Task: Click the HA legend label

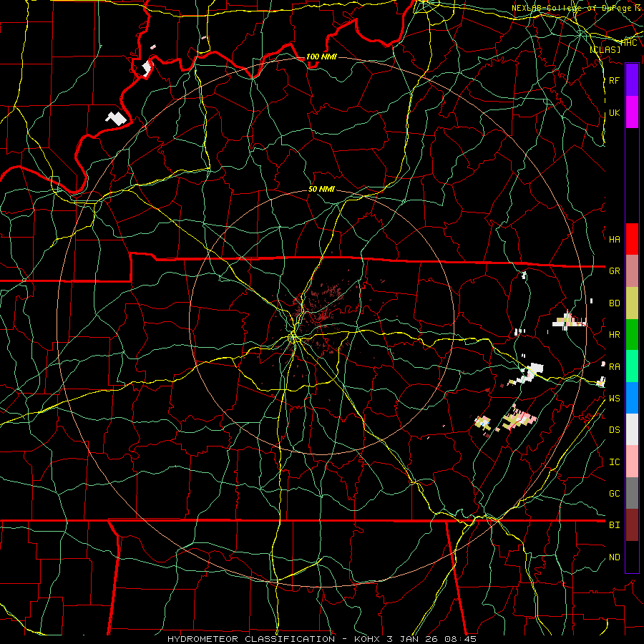Action: pyautogui.click(x=615, y=240)
